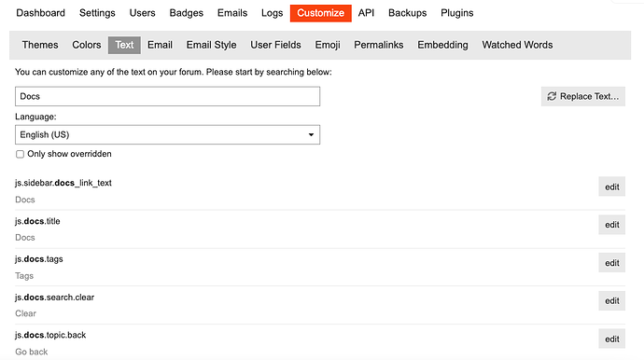
Task: Go to the Embedding sub-tab
Action: [x=442, y=45]
